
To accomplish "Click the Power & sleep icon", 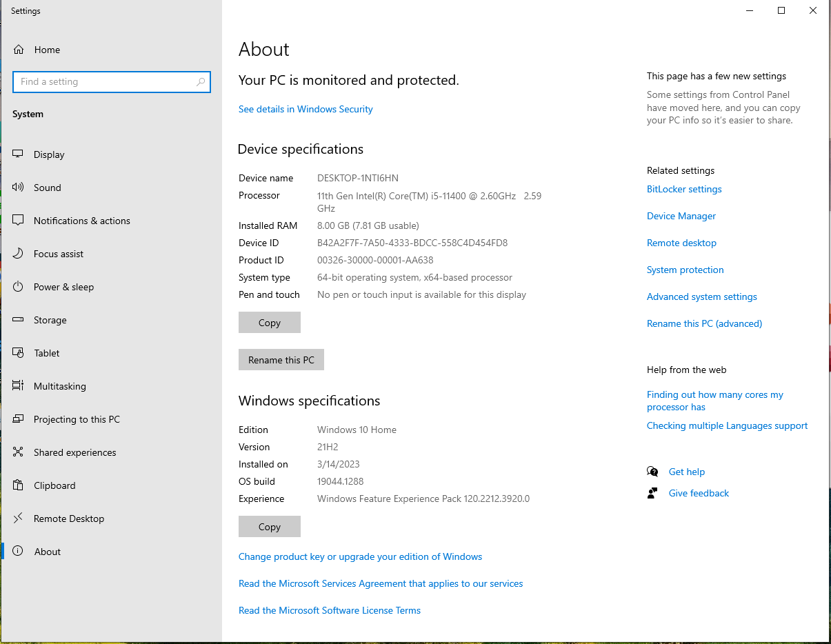I will pyautogui.click(x=19, y=287).
